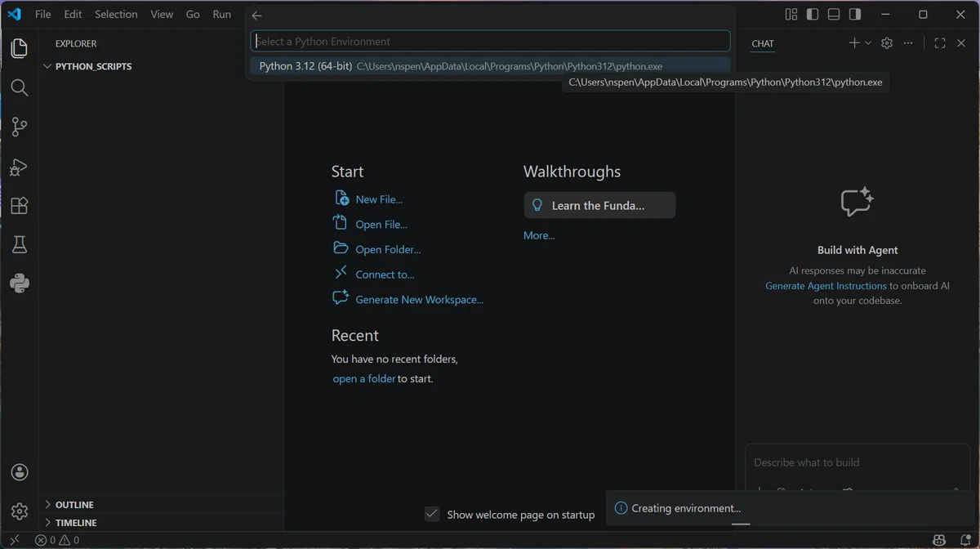
Task: Click Generate Agent Instructions link
Action: click(826, 286)
